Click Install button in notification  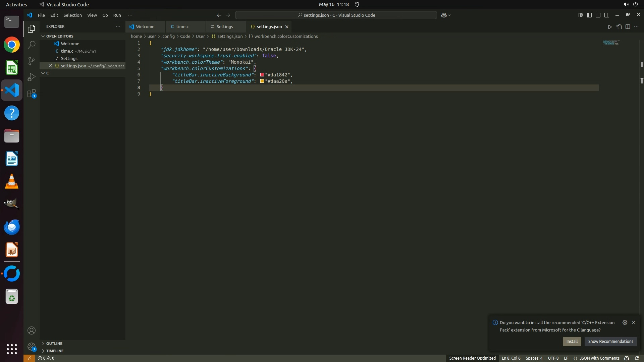coord(572,341)
